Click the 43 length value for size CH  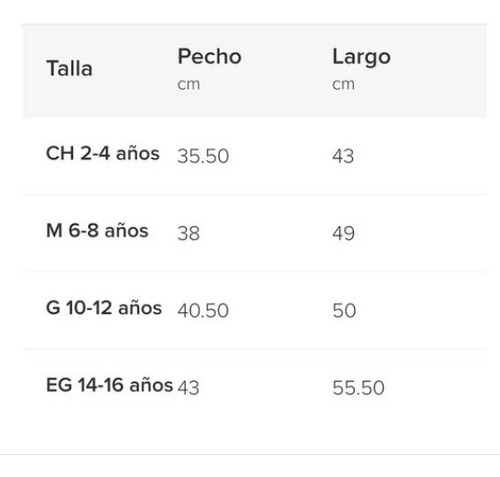click(x=343, y=156)
